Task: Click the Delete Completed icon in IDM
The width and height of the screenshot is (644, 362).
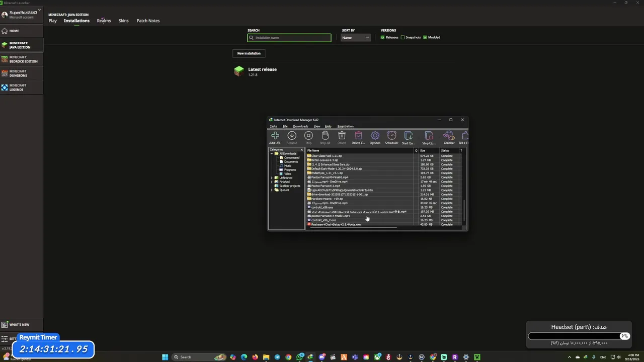Action: pos(358,138)
